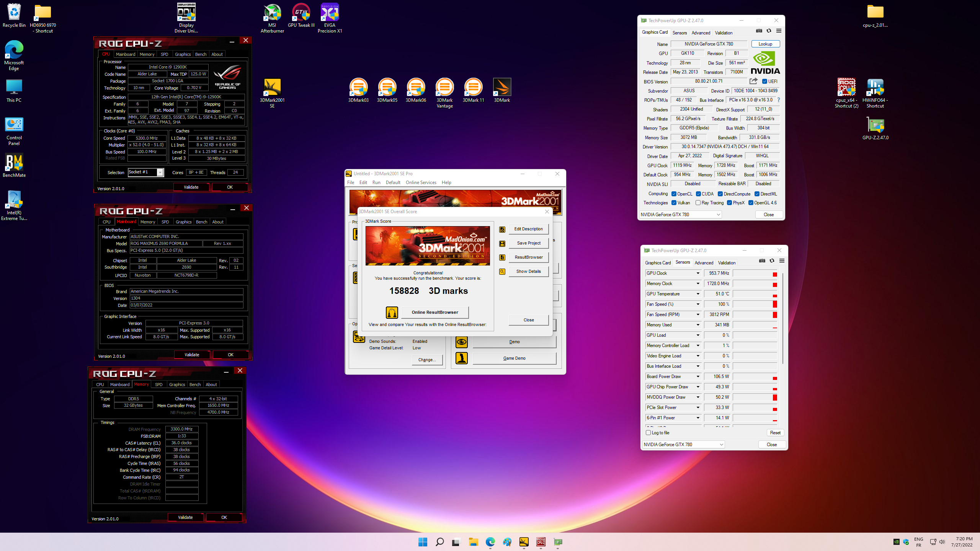Viewport: 980px width, 551px height.
Task: Open Display Driver Uninstaller icon
Action: [186, 18]
